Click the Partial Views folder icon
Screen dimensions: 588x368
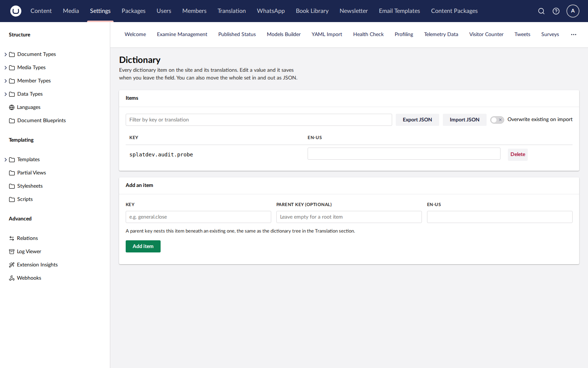tap(12, 173)
